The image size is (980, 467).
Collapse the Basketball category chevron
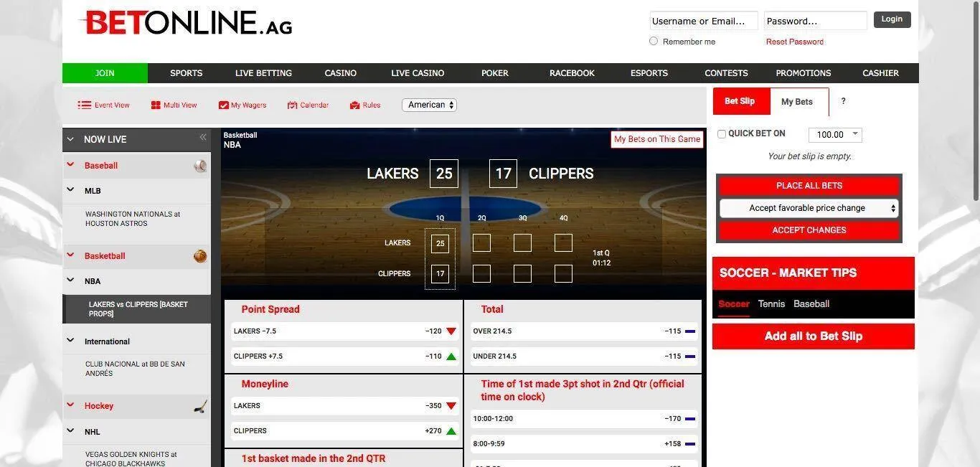tap(70, 255)
